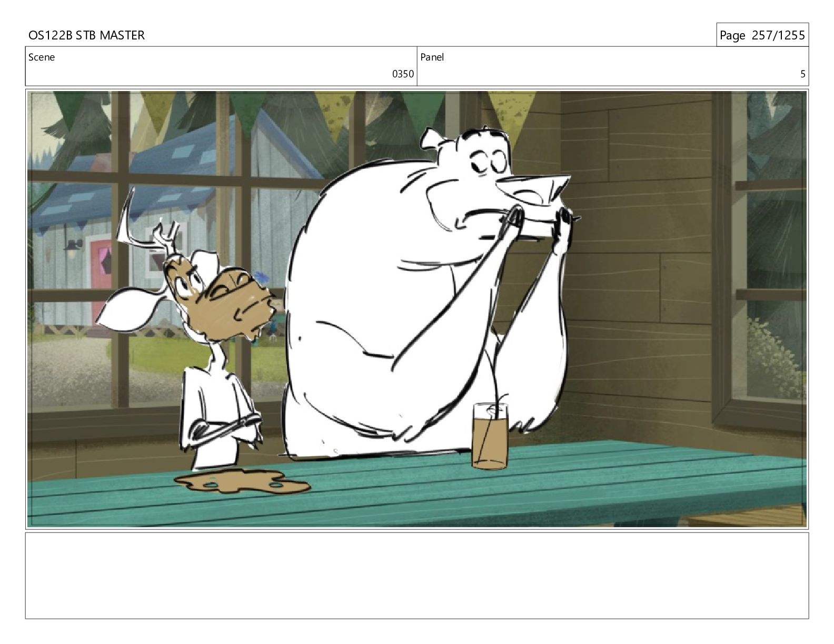Screen dimensions: 834x644
Task: Click the Panel label text
Action: 432,57
